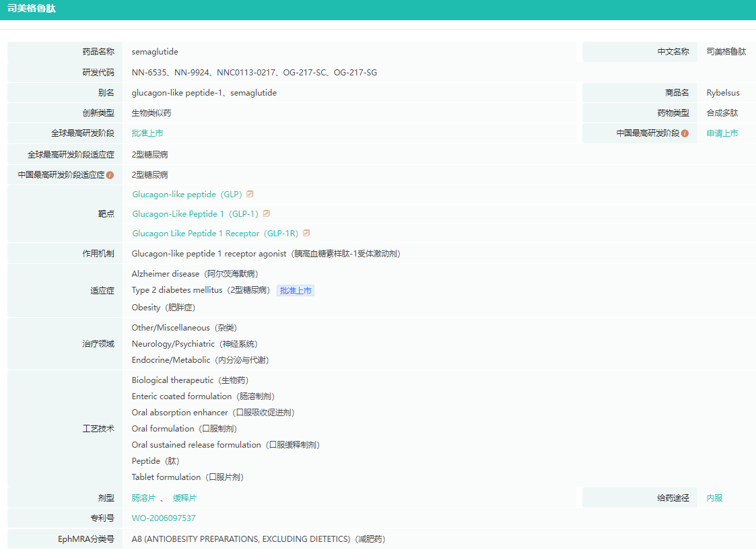Open the 申请上市 China stage link
The width and height of the screenshot is (756, 552).
(722, 133)
